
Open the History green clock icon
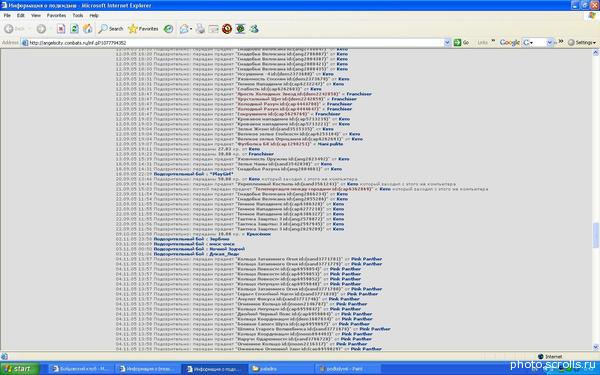[168, 29]
